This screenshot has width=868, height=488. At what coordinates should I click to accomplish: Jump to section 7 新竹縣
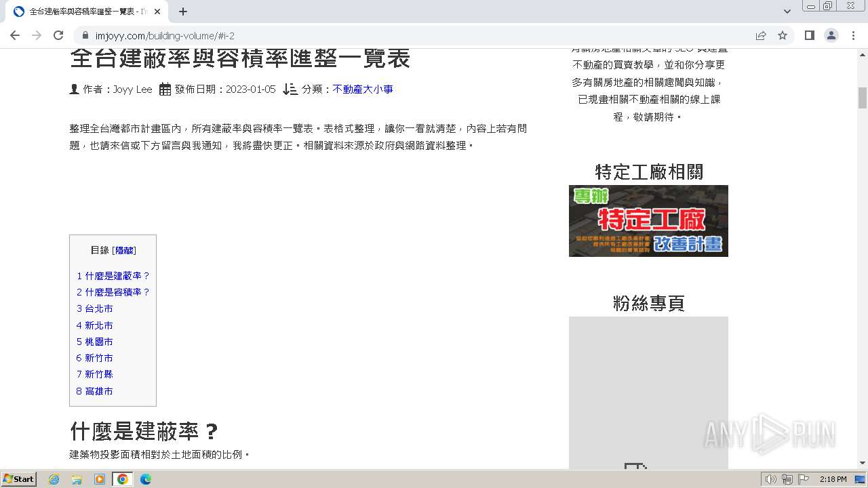pyautogui.click(x=95, y=374)
